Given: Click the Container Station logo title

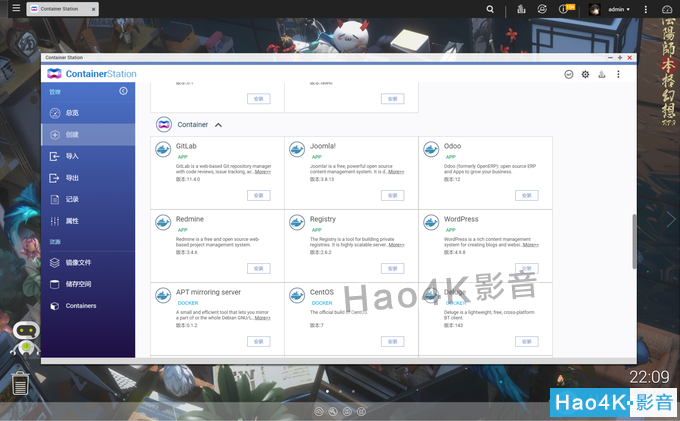Looking at the screenshot, I should point(92,74).
